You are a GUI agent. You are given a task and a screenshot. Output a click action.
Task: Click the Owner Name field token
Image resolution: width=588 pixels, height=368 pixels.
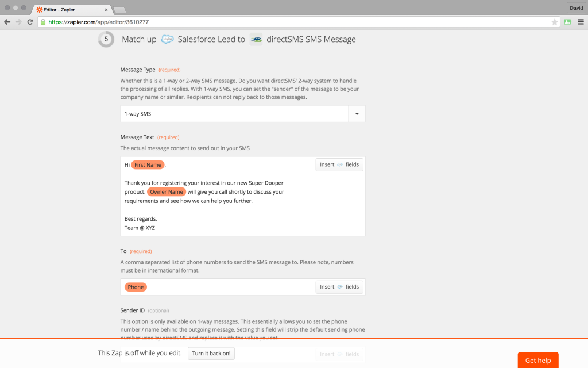click(167, 192)
